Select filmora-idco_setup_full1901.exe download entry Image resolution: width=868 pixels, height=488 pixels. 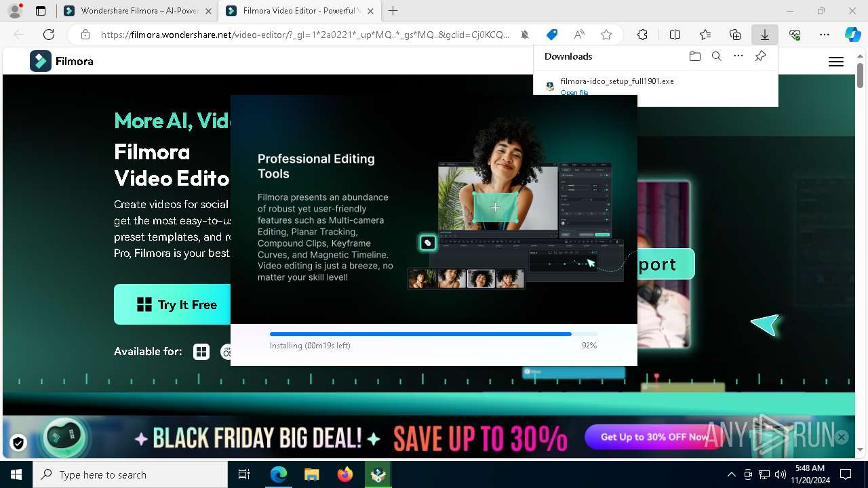[656, 85]
